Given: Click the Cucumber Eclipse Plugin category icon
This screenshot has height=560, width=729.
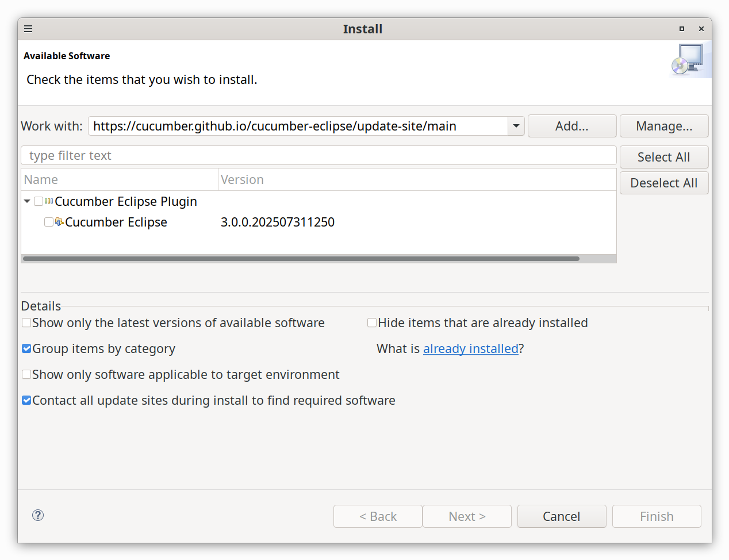Looking at the screenshot, I should click(49, 201).
